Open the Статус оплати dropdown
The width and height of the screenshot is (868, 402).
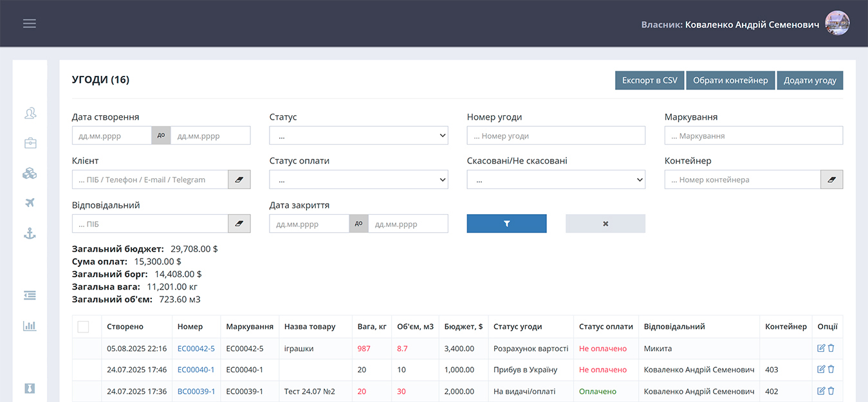(358, 179)
